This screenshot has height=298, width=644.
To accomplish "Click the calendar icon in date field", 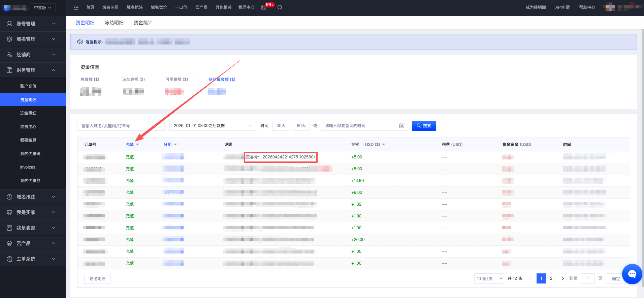I will (x=401, y=126).
